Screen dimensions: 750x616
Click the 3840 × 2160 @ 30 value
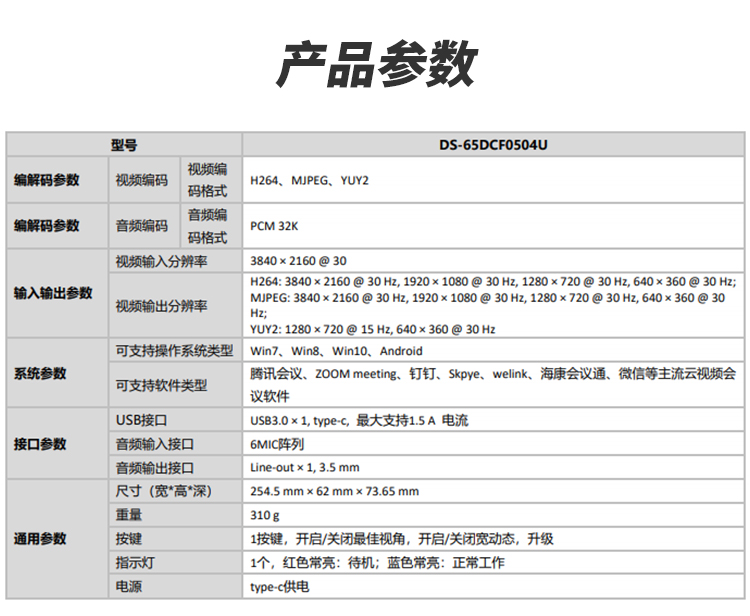(x=298, y=261)
